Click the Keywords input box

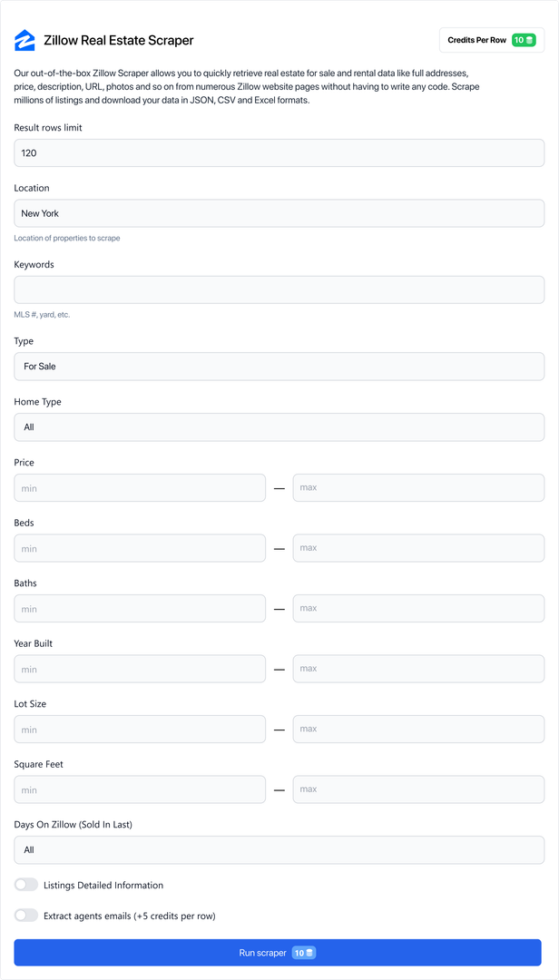[279, 289]
